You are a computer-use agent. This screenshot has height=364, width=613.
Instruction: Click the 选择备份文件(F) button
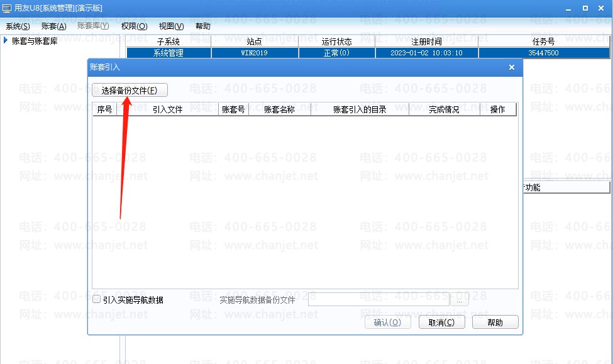pyautogui.click(x=130, y=91)
